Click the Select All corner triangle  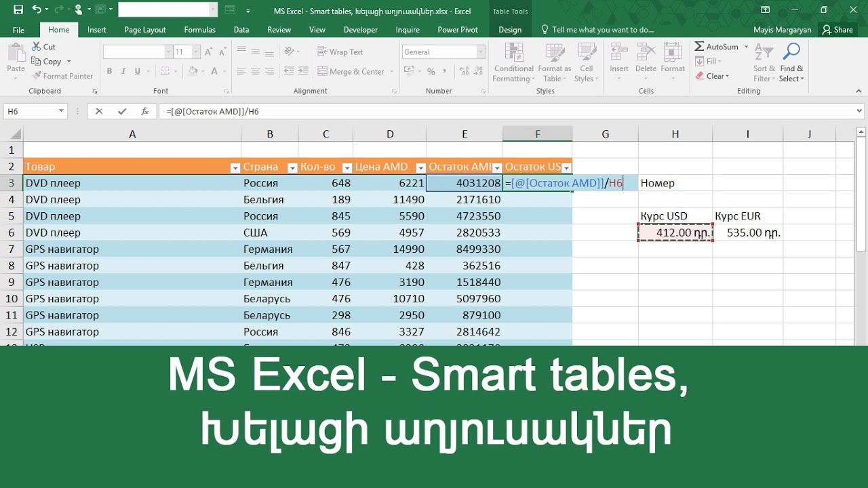pyautogui.click(x=15, y=134)
